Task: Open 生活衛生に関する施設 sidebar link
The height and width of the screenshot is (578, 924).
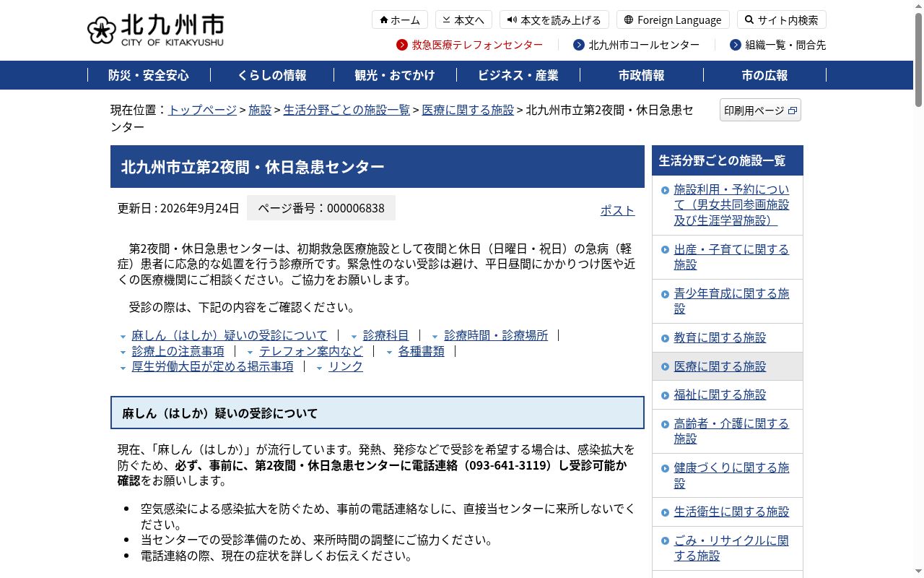Action: click(x=731, y=512)
